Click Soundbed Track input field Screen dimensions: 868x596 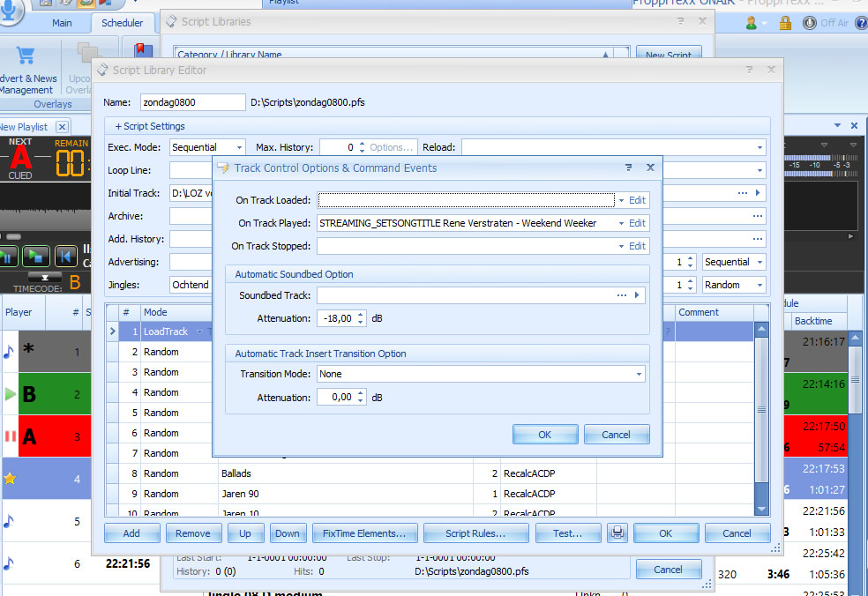(465, 295)
